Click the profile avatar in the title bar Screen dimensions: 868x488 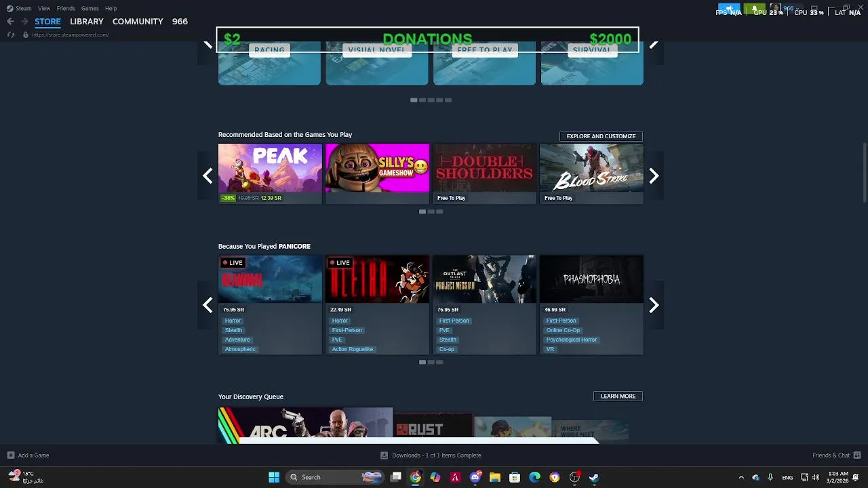774,9
